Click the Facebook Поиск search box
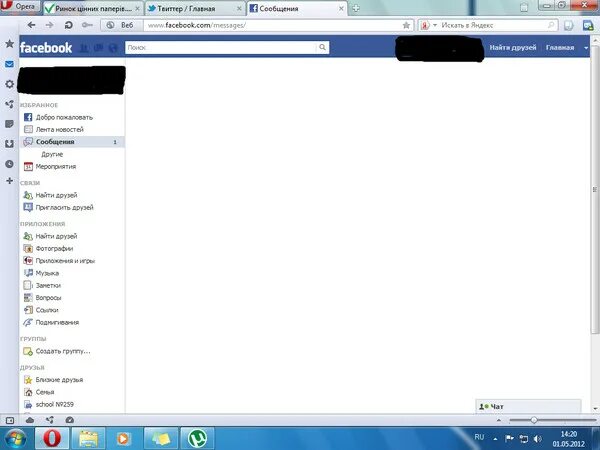Image resolution: width=600 pixels, height=450 pixels. point(221,47)
